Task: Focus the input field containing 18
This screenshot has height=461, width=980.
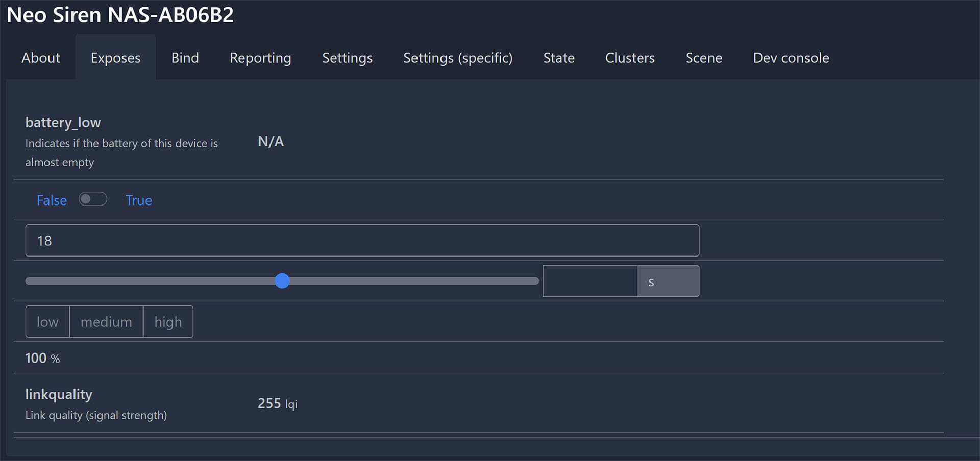Action: [x=362, y=240]
